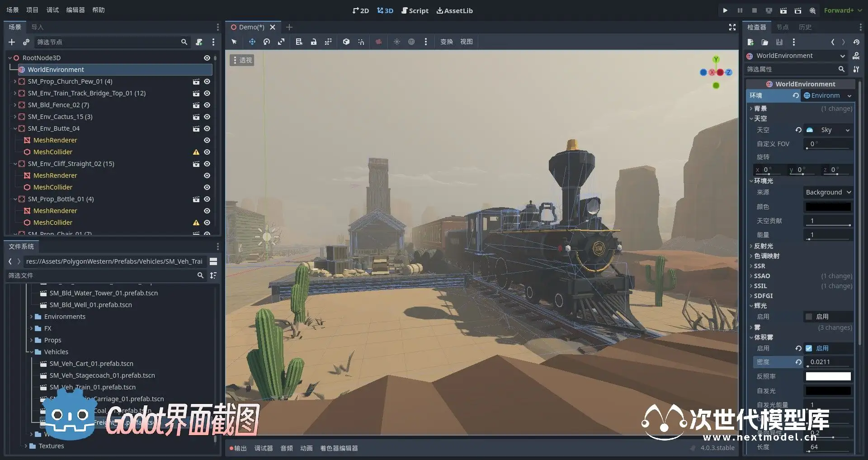Switch to the Script workspace

pos(415,10)
